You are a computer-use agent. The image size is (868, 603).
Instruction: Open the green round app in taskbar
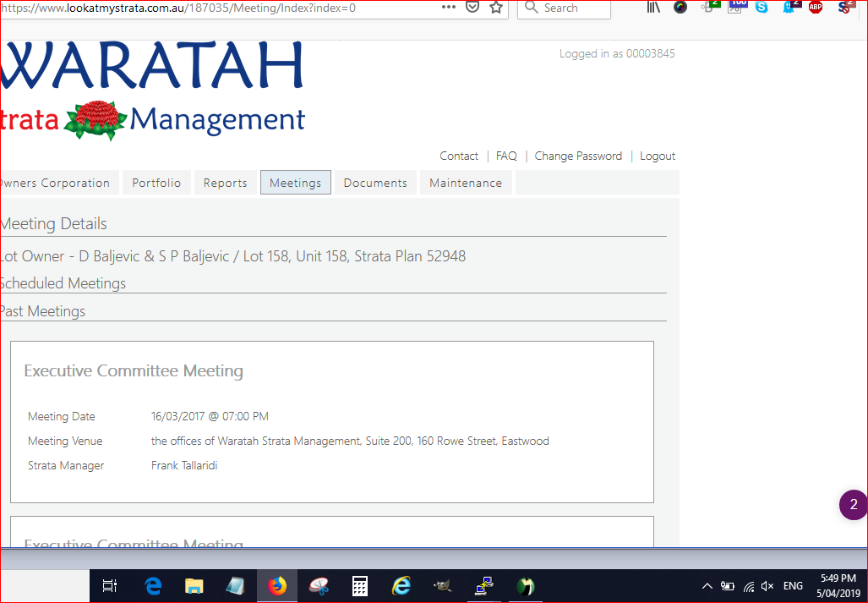[526, 586]
